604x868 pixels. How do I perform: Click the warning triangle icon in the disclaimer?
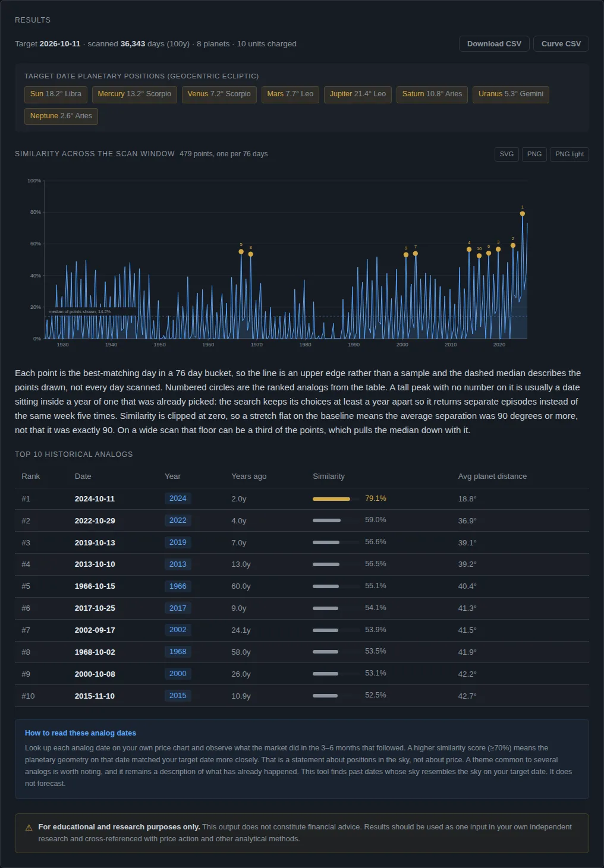pyautogui.click(x=29, y=828)
